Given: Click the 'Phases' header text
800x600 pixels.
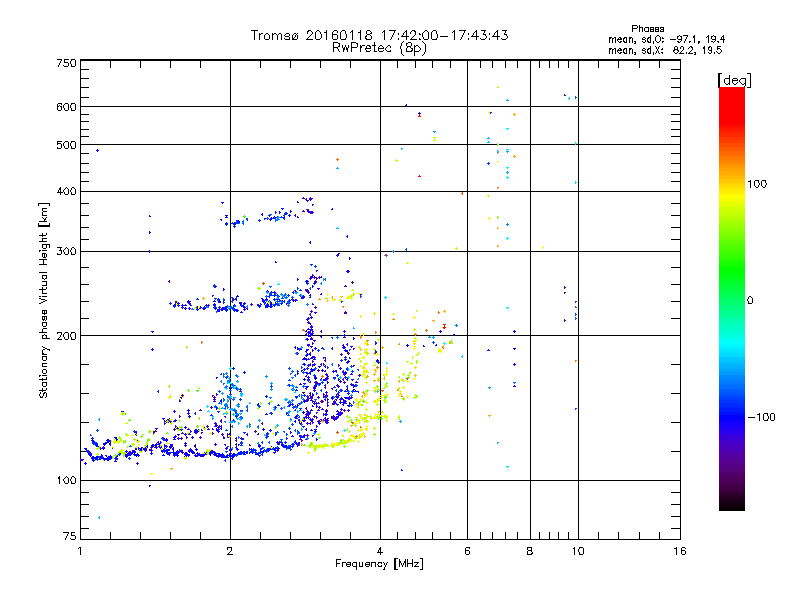Looking at the screenshot, I should pyautogui.click(x=647, y=29).
